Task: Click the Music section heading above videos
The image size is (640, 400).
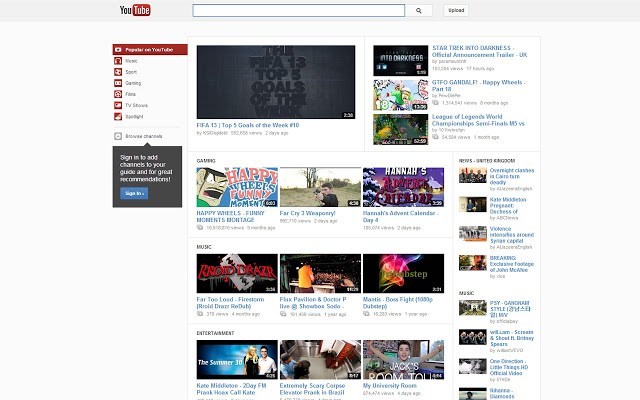Action: click(204, 247)
